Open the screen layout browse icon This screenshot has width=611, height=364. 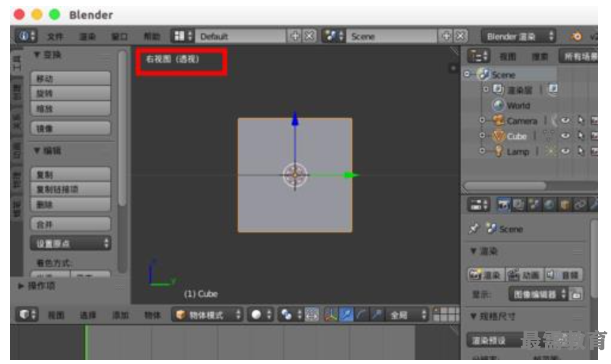click(182, 36)
